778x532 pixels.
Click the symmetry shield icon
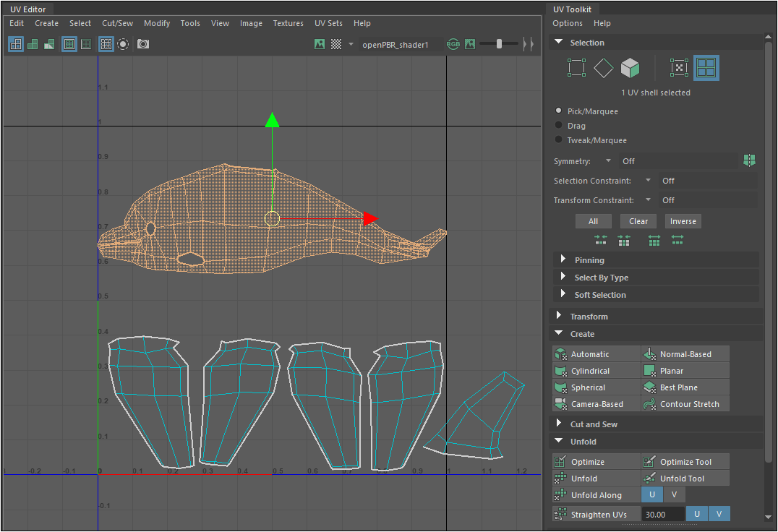pyautogui.click(x=749, y=160)
